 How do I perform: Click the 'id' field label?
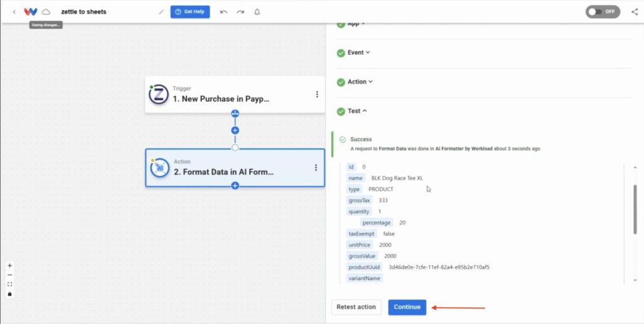tap(351, 167)
